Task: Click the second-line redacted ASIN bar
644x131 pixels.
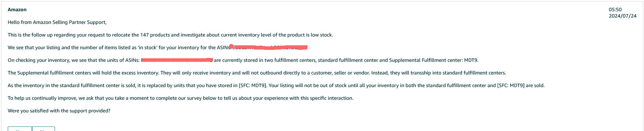Action: click(x=177, y=60)
